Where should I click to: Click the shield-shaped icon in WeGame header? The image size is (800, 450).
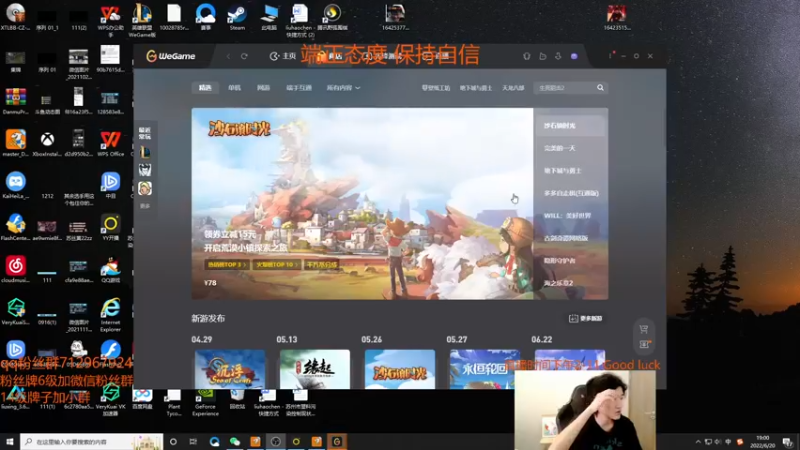pos(527,56)
